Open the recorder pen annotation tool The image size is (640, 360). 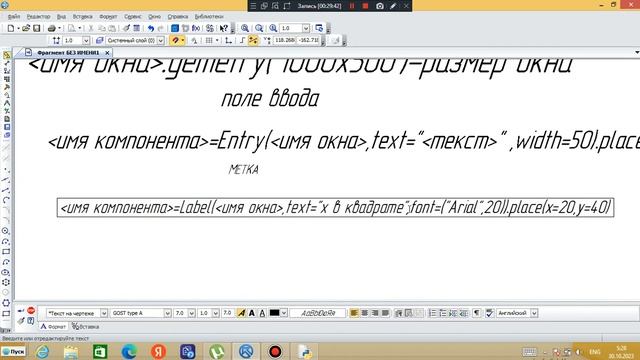coord(393,6)
